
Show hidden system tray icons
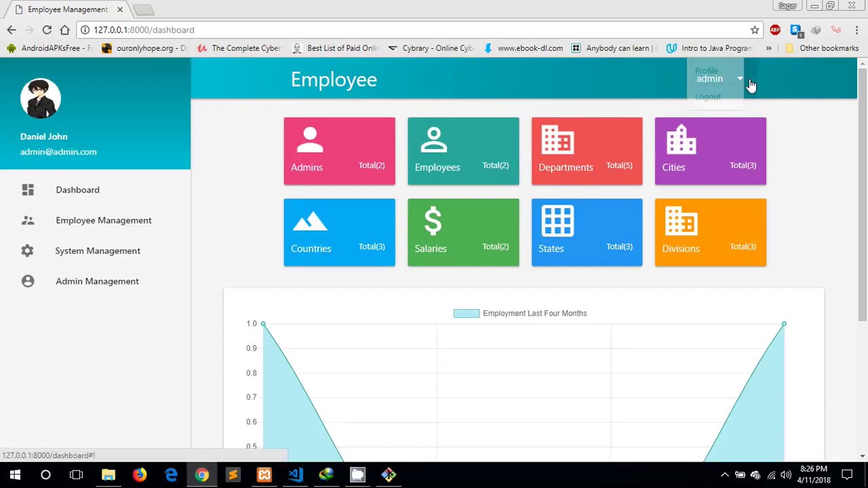(x=724, y=474)
